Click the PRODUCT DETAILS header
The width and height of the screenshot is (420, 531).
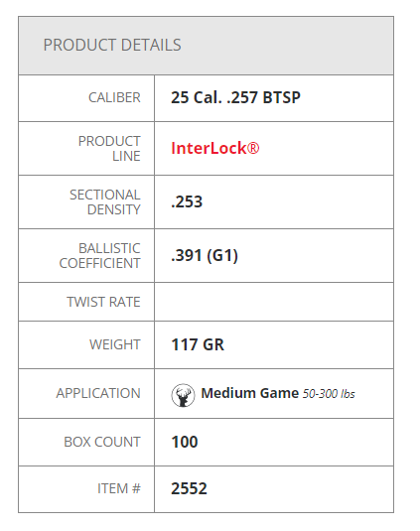(x=112, y=45)
